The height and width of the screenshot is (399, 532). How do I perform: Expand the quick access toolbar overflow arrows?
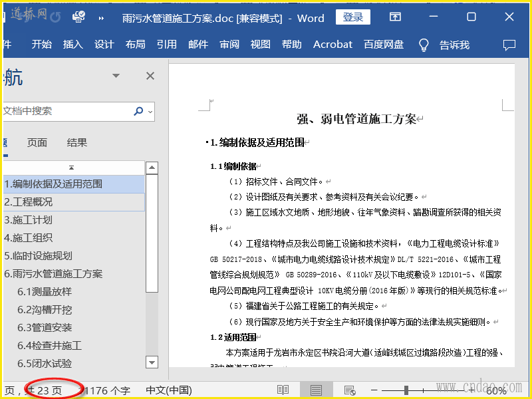pos(101,18)
